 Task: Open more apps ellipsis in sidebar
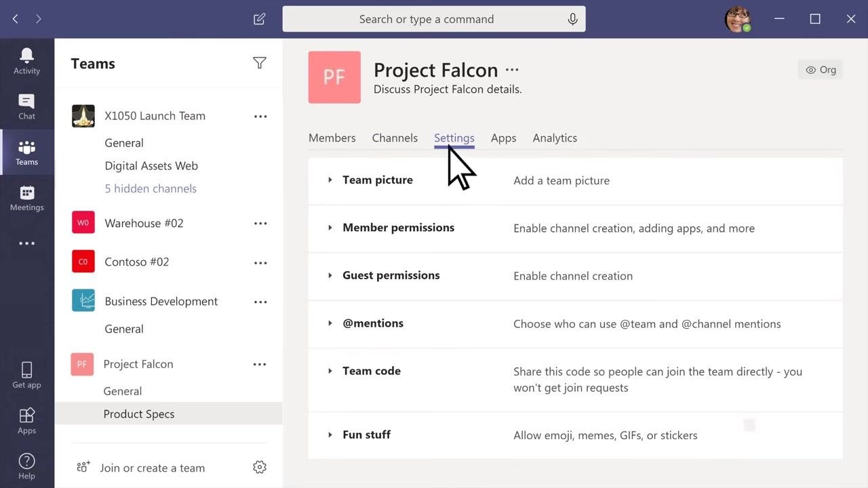tap(26, 243)
